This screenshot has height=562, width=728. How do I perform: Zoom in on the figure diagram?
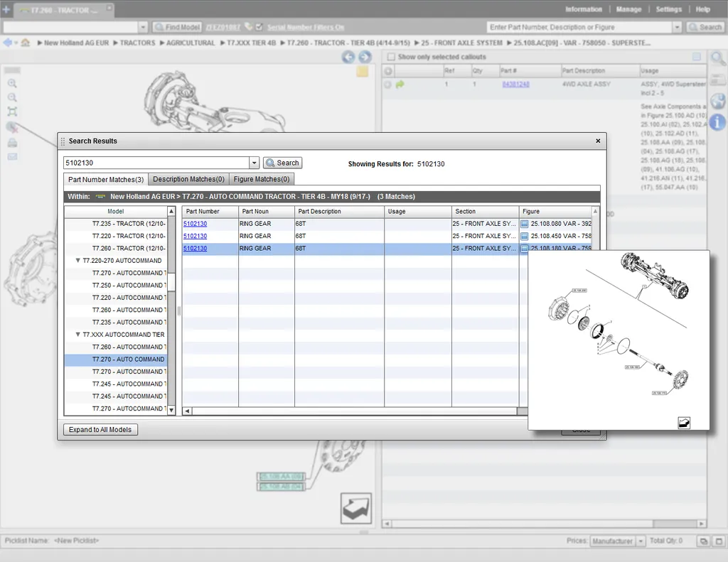[12, 84]
